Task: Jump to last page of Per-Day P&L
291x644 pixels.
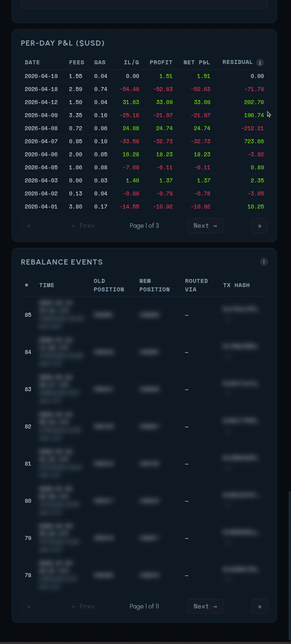Action: 259,225
